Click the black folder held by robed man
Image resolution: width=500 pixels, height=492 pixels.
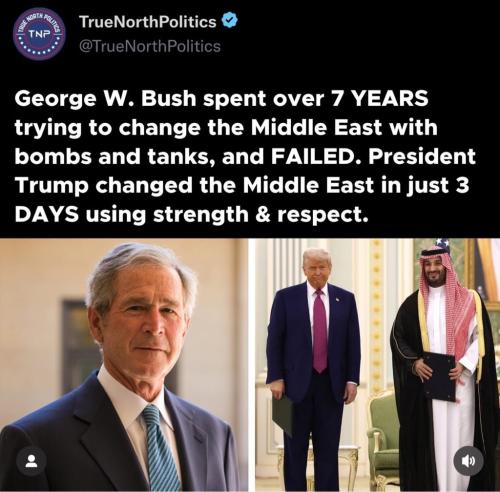[439, 377]
